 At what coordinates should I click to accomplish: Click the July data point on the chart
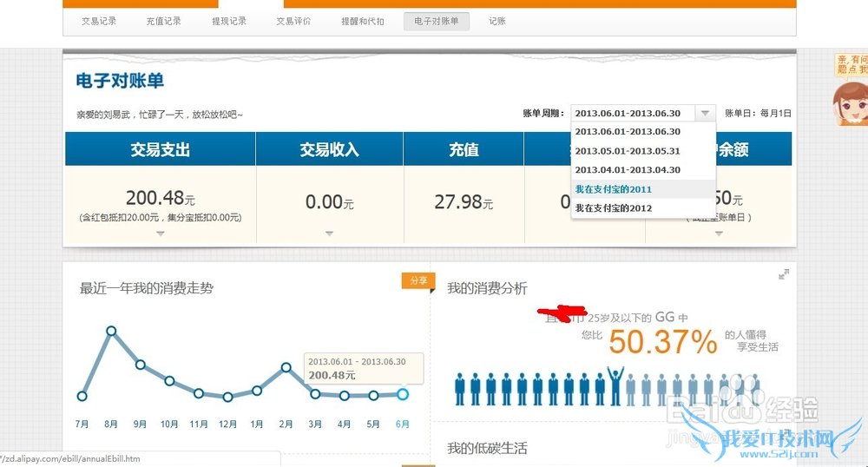[x=82, y=396]
